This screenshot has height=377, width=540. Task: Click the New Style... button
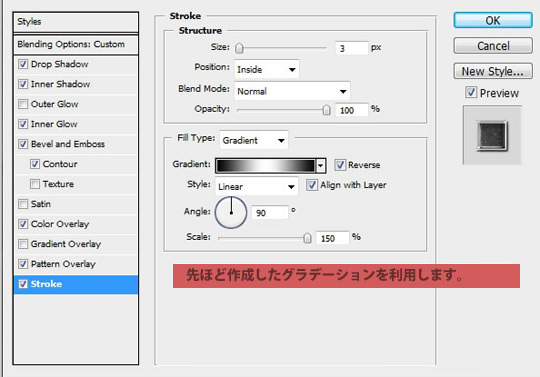pyautogui.click(x=493, y=71)
